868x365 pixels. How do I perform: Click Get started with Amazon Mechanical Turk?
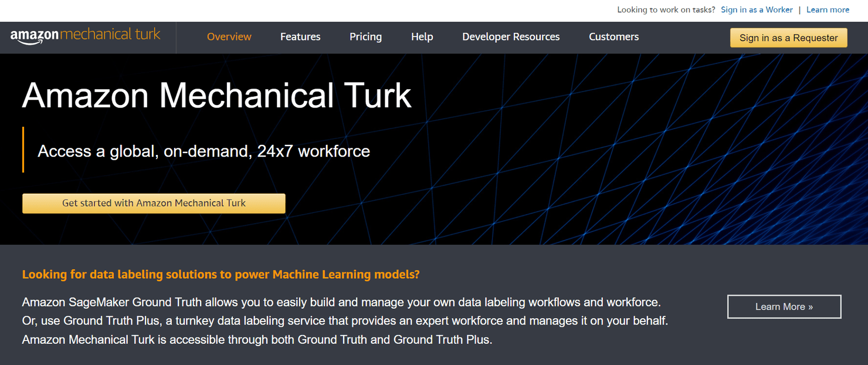[x=154, y=203]
